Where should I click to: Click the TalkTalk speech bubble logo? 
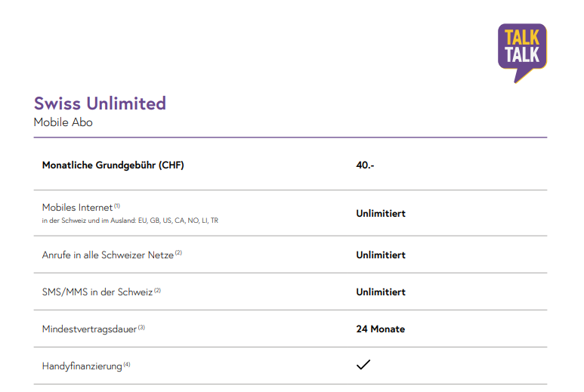click(x=521, y=50)
